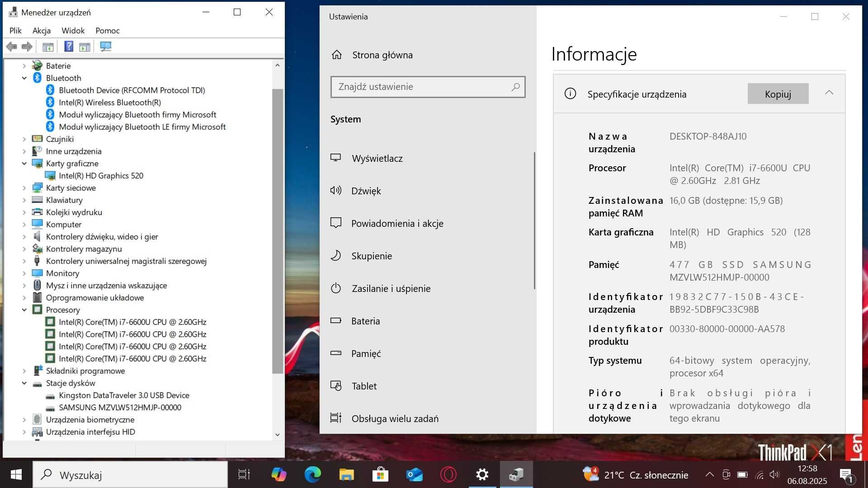Image resolution: width=868 pixels, height=488 pixels.
Task: Click the scan for hardware changes monitor icon
Action: 106,47
